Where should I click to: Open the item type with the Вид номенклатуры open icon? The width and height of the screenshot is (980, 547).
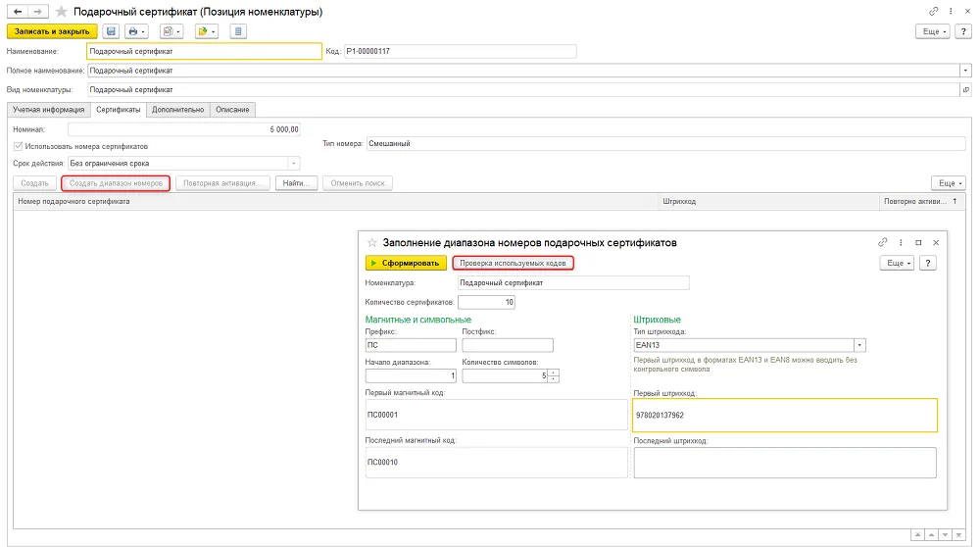pos(965,90)
